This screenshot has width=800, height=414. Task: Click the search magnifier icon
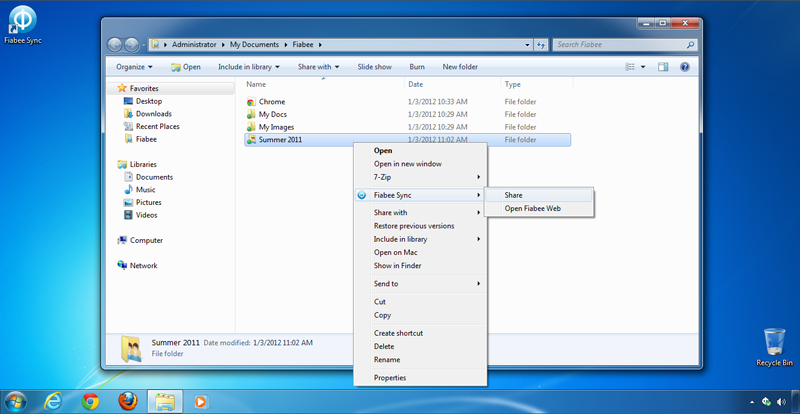pyautogui.click(x=690, y=45)
